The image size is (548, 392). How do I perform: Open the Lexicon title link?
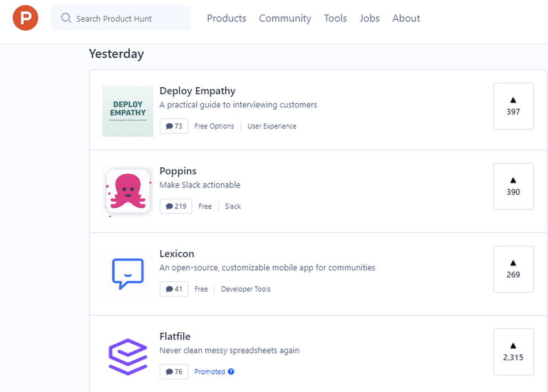coord(177,254)
